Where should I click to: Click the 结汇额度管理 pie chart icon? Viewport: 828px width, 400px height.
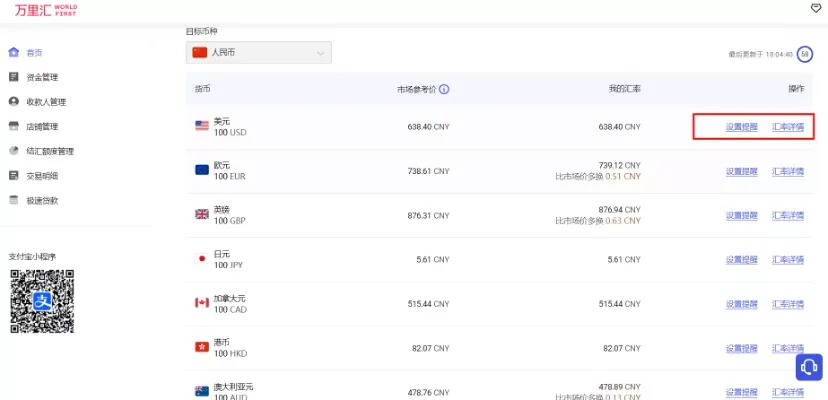[14, 151]
